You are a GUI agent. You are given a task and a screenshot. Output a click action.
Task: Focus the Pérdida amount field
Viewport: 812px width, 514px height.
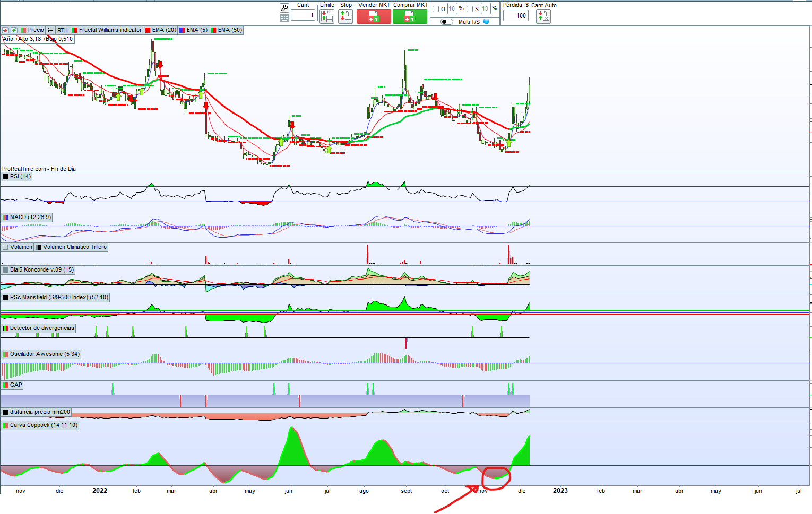coord(515,15)
